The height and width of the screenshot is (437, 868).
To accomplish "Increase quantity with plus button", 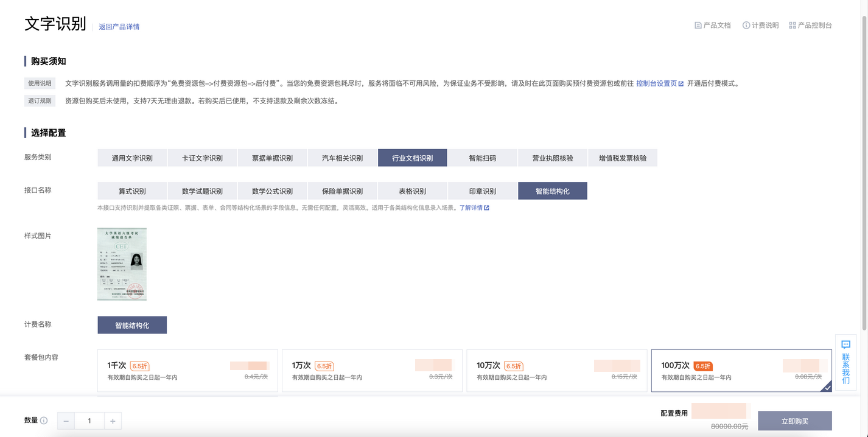I will pyautogui.click(x=113, y=421).
